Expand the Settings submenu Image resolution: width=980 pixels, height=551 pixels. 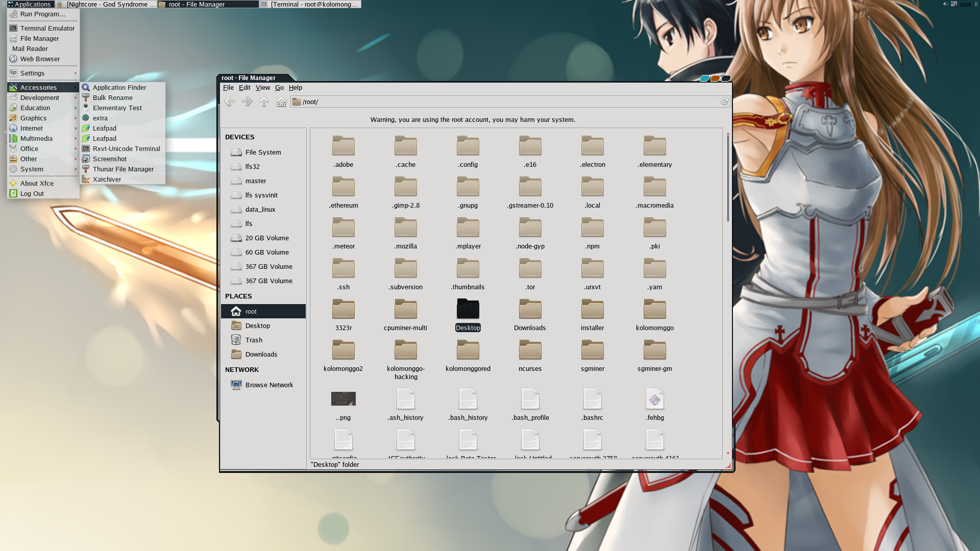pos(43,73)
